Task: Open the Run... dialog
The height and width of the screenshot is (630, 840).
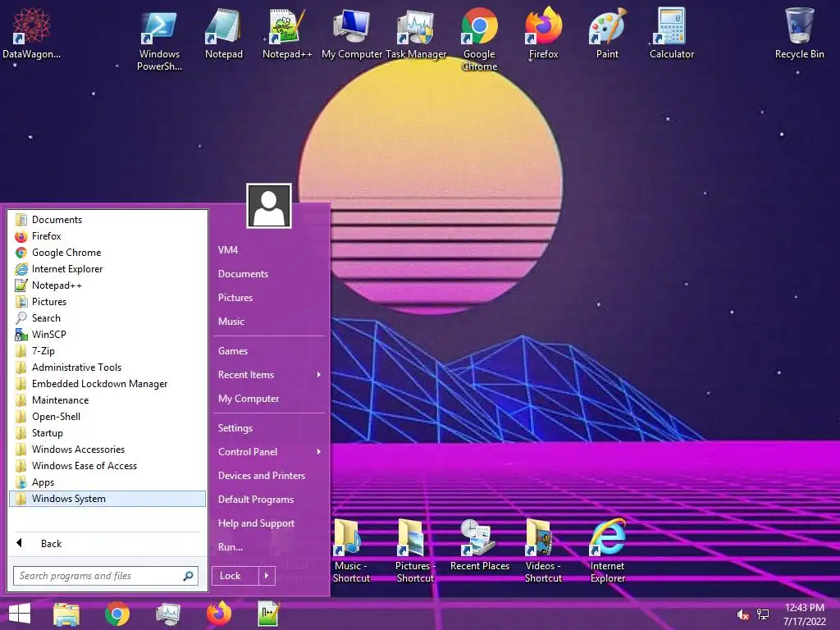Action: pyautogui.click(x=269, y=547)
